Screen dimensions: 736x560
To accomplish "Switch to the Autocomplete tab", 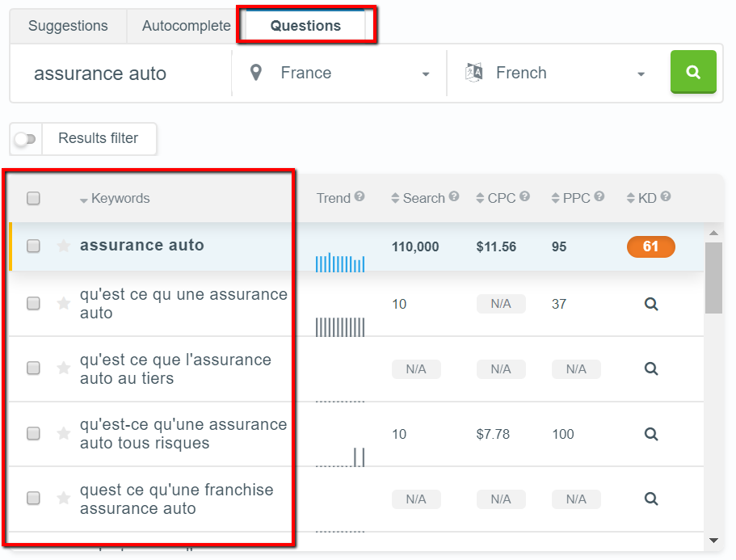I will pyautogui.click(x=187, y=26).
